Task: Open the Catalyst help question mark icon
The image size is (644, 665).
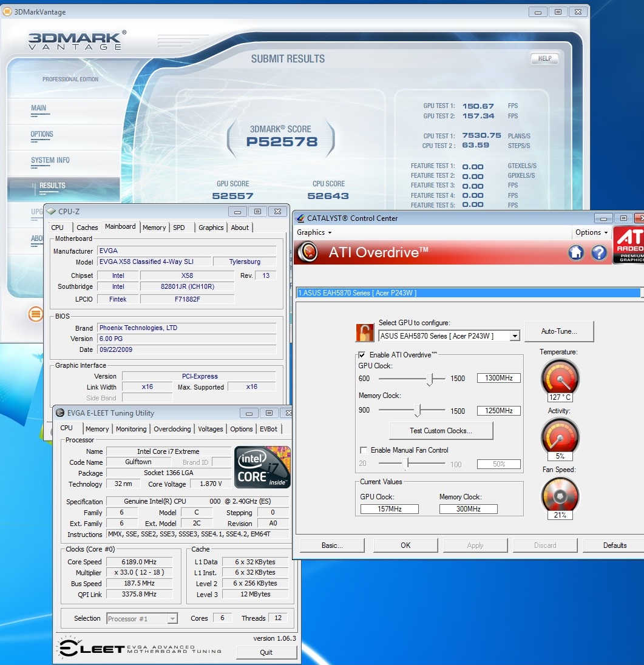Action: 599,253
